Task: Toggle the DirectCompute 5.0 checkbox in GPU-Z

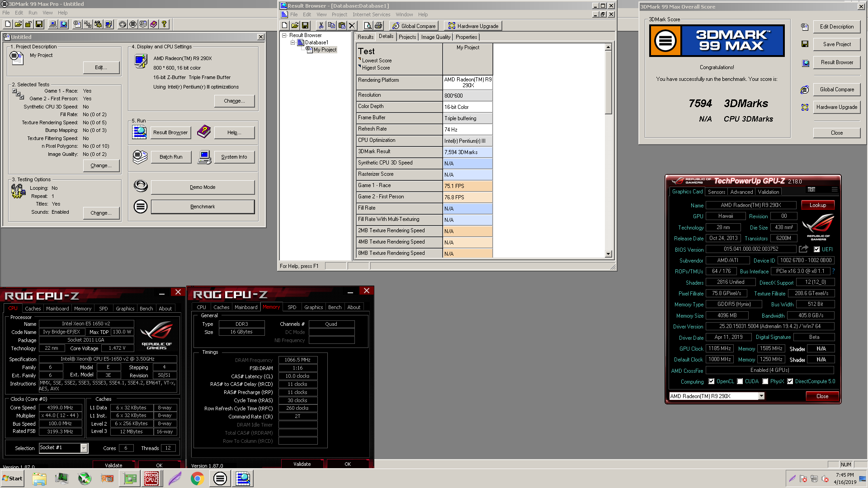Action: tap(790, 381)
